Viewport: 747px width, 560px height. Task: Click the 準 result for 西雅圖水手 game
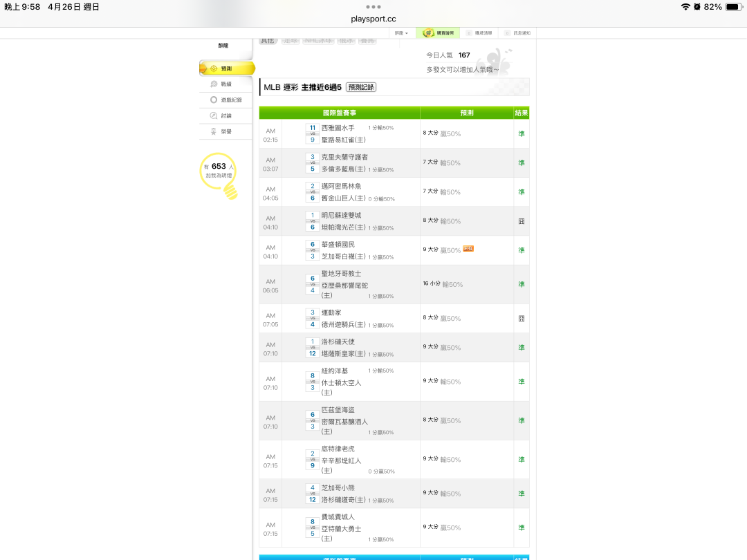point(522,133)
